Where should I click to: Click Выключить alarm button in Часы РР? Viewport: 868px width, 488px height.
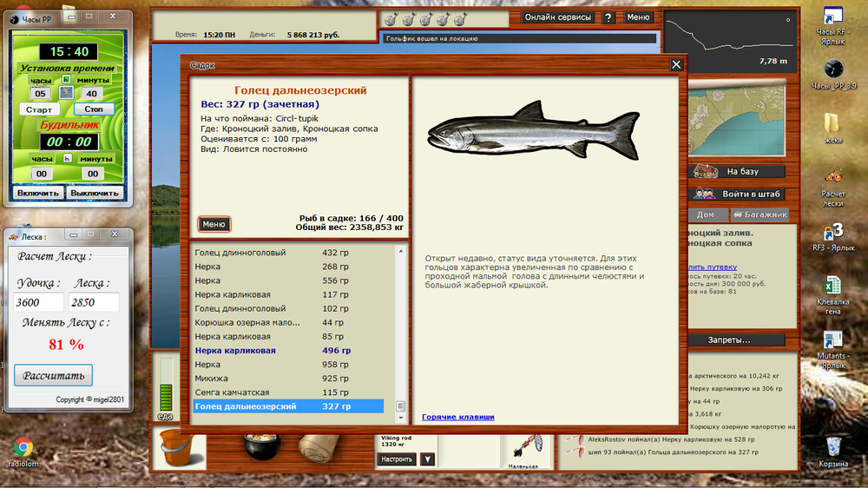point(95,194)
